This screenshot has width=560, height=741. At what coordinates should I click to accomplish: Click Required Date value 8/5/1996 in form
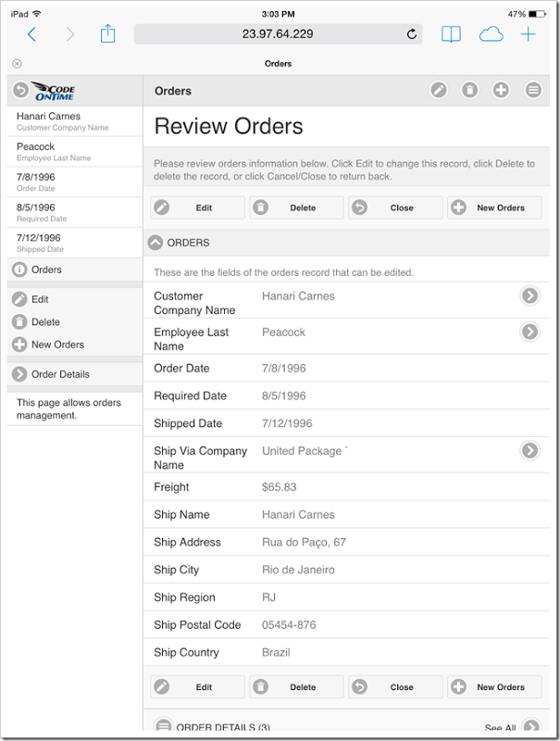(x=284, y=396)
